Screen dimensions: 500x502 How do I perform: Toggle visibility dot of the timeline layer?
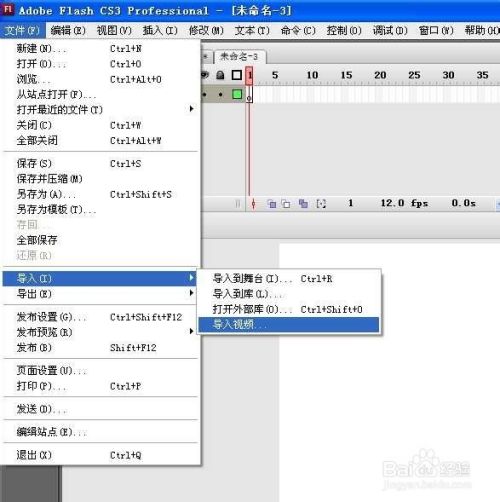click(205, 95)
